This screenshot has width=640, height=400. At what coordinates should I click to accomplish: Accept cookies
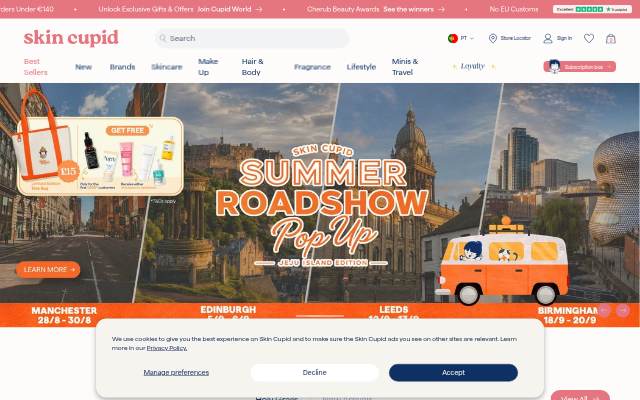pyautogui.click(x=453, y=373)
